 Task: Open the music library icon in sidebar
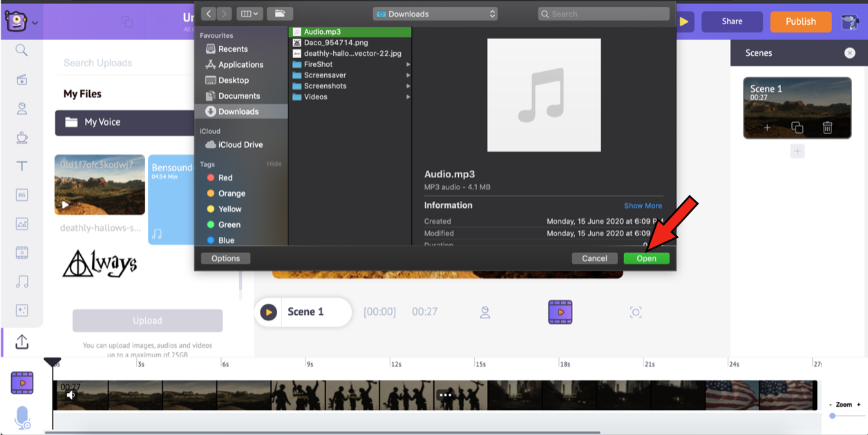point(21,282)
